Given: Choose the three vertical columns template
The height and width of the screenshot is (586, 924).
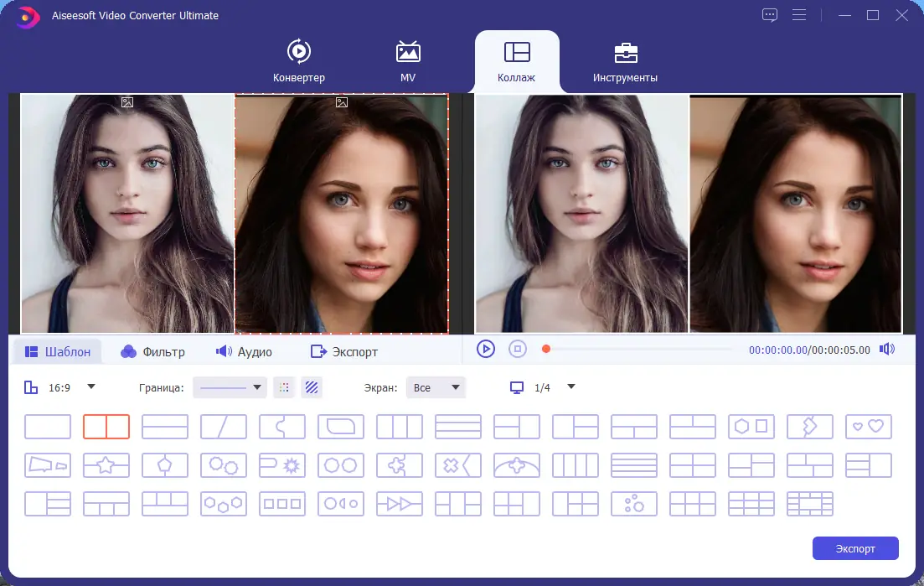Looking at the screenshot, I should [x=400, y=427].
